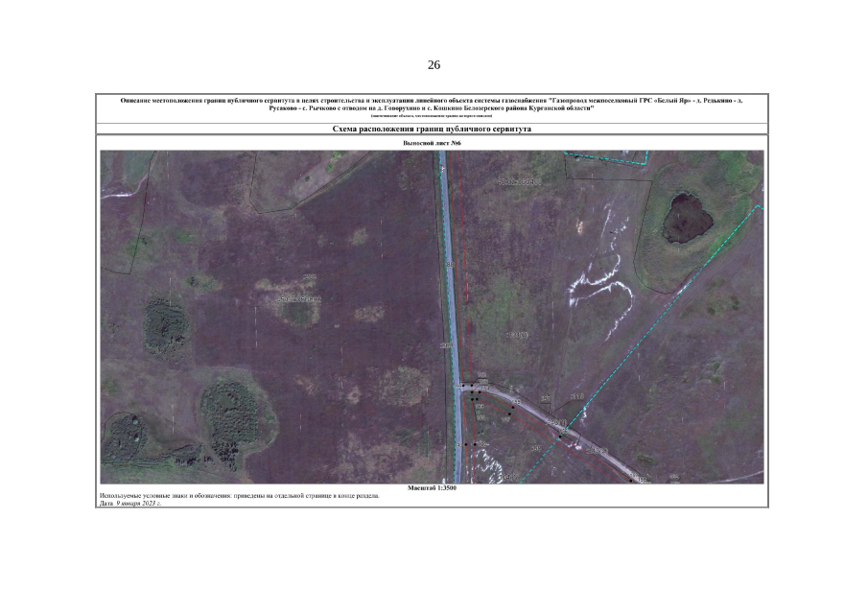Click the date '9 января 2023 г.'
The width and height of the screenshot is (868, 614).
point(137,503)
